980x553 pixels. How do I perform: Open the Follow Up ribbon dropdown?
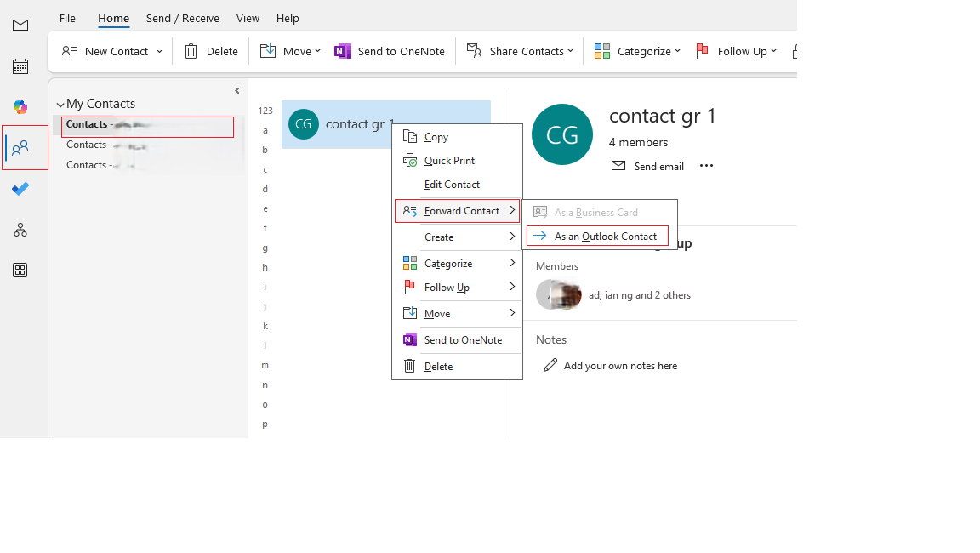click(x=736, y=51)
